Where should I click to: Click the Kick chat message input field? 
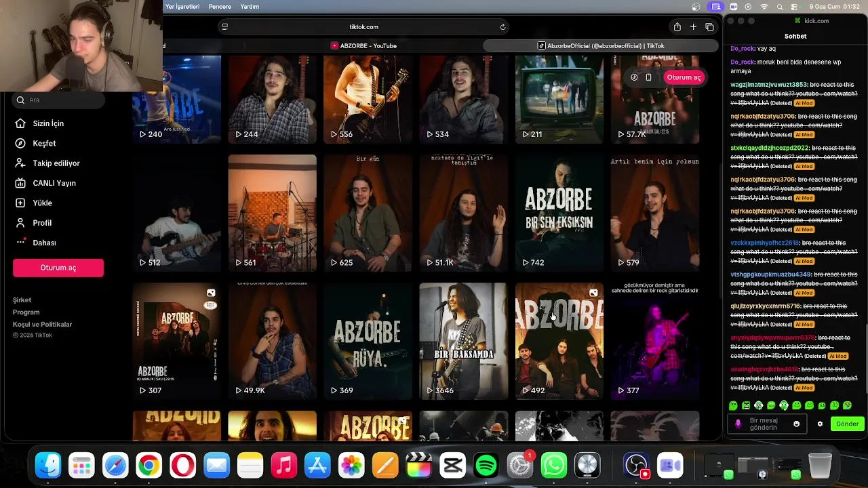[768, 424]
